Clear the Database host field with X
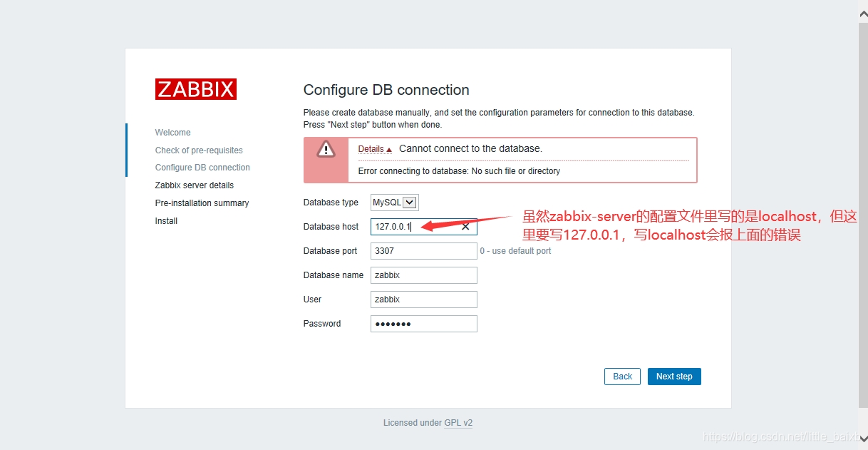Viewport: 868px width, 450px height. pyautogui.click(x=465, y=226)
